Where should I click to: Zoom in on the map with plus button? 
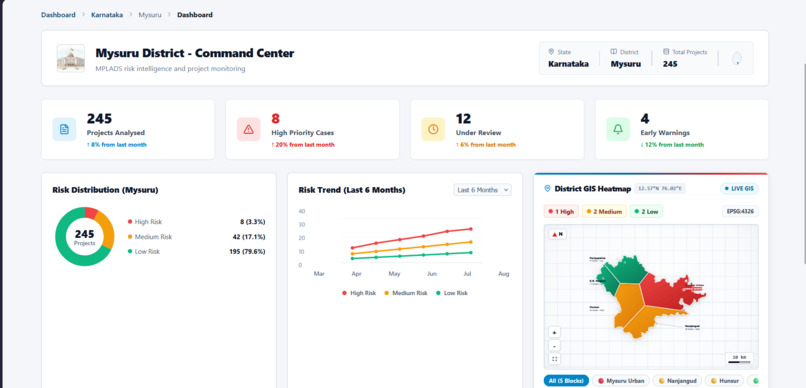click(x=555, y=332)
